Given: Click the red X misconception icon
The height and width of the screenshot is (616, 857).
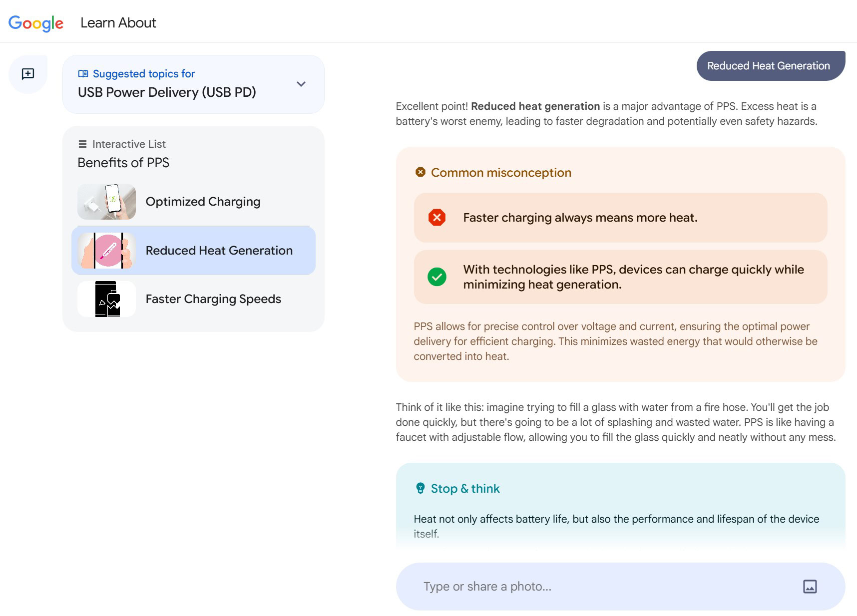Looking at the screenshot, I should pyautogui.click(x=437, y=218).
